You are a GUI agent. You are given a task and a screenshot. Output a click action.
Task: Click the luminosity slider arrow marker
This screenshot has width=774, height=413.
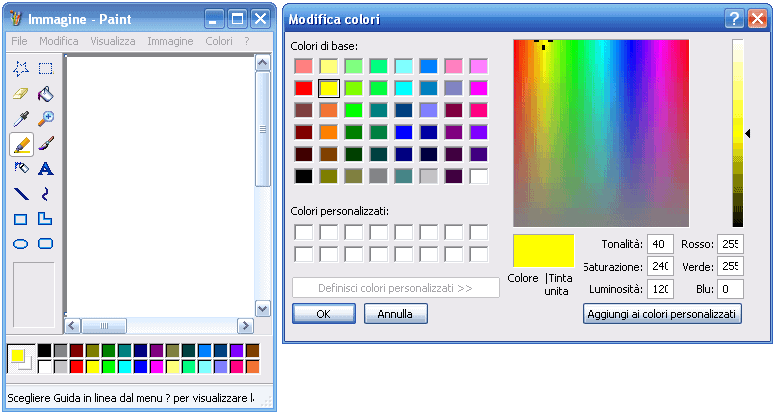point(747,133)
